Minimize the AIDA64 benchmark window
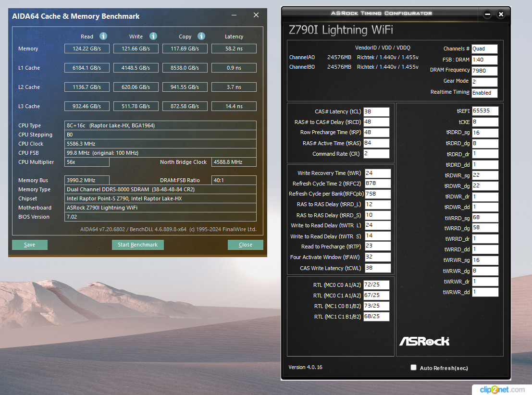This screenshot has height=395, width=532. point(234,15)
